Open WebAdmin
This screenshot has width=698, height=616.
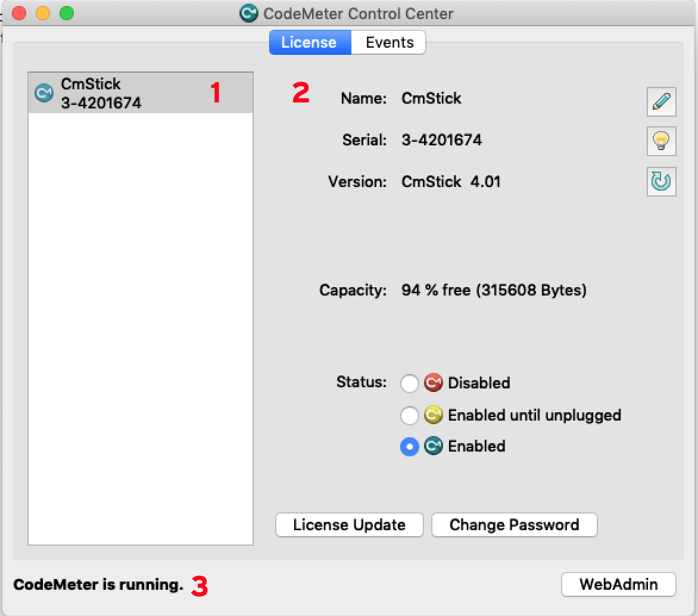click(x=619, y=584)
